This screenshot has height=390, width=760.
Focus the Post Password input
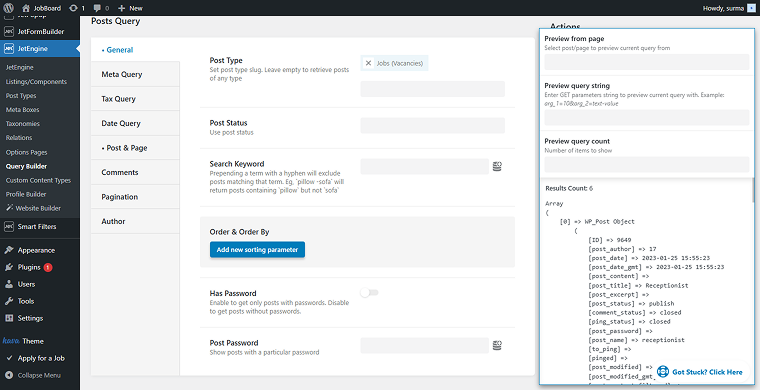[425, 345]
